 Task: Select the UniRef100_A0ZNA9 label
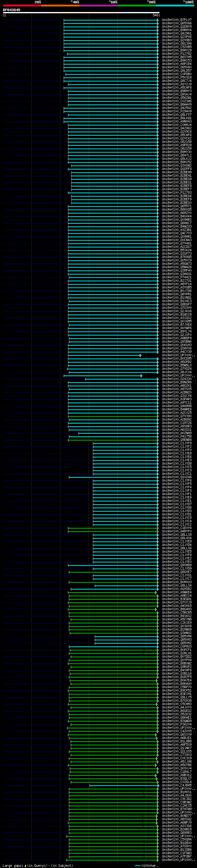tap(177, 433)
